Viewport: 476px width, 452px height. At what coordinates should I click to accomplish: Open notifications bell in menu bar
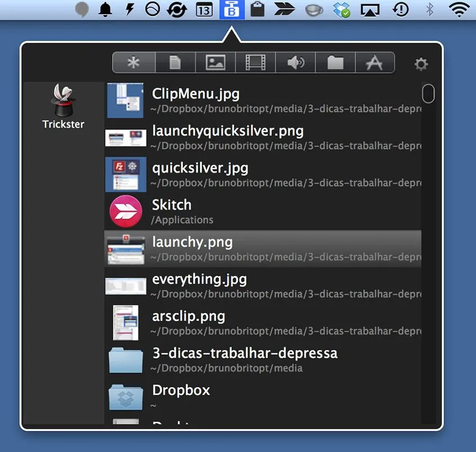[x=105, y=10]
